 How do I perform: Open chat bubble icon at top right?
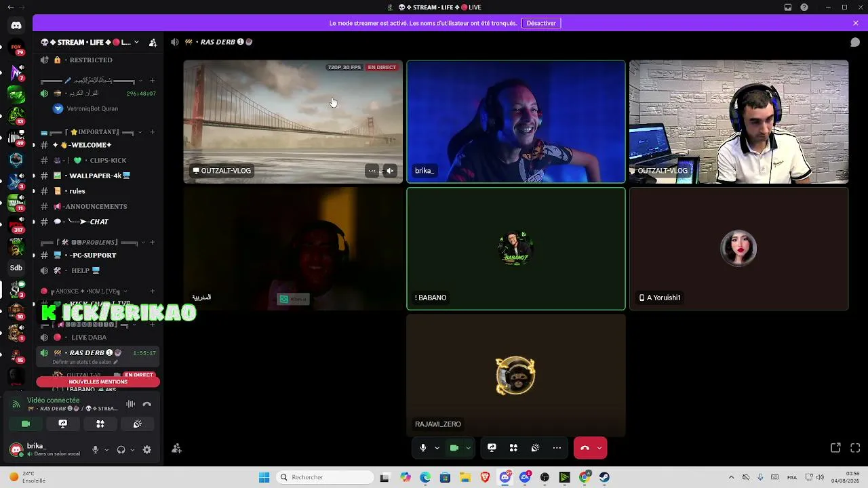855,42
